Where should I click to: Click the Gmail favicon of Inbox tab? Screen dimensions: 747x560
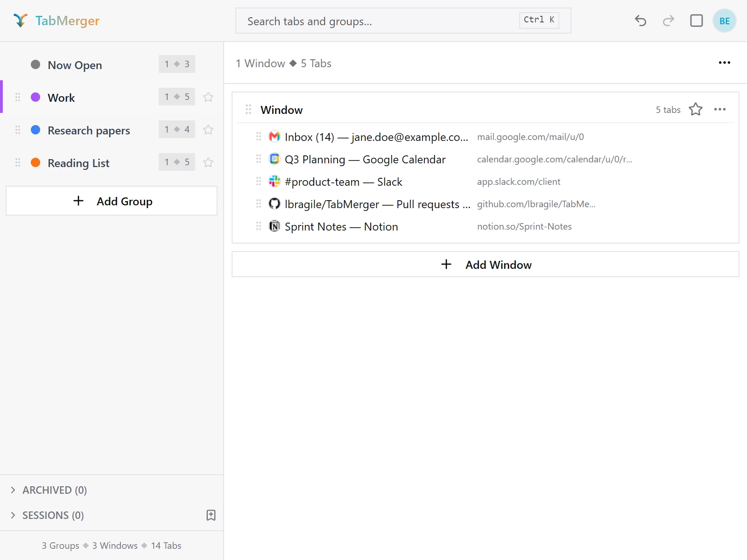(275, 136)
